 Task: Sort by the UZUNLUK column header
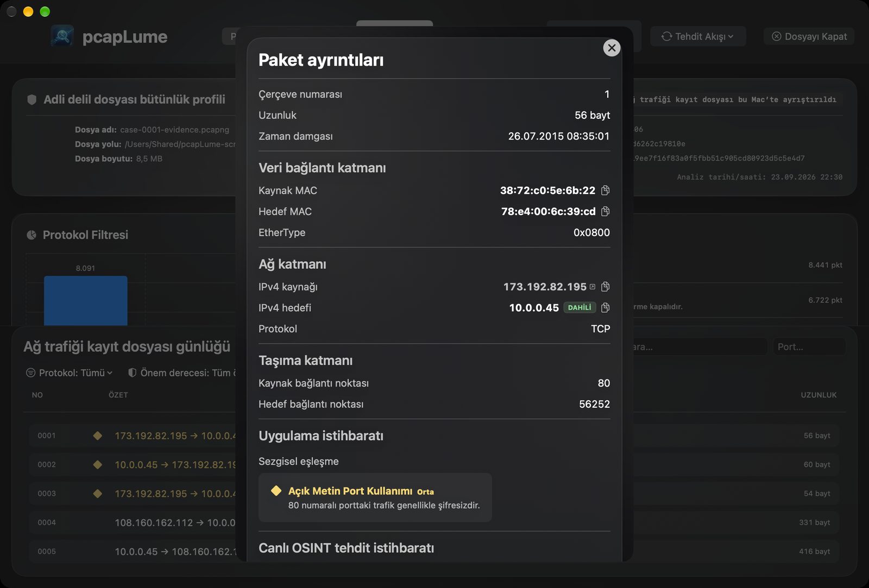click(x=818, y=395)
